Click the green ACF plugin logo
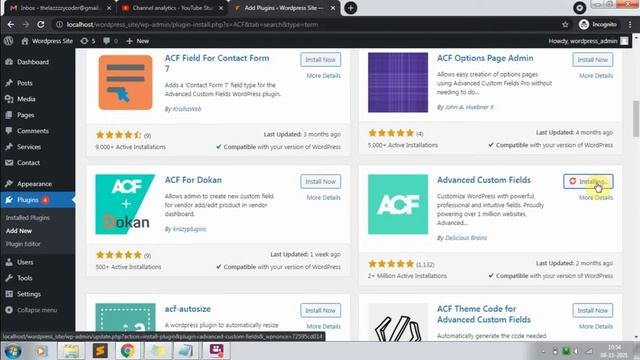The width and height of the screenshot is (640, 360). click(x=398, y=204)
